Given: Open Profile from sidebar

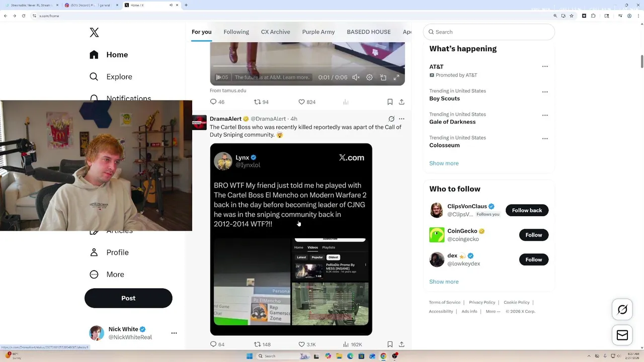Looking at the screenshot, I should [x=109, y=252].
